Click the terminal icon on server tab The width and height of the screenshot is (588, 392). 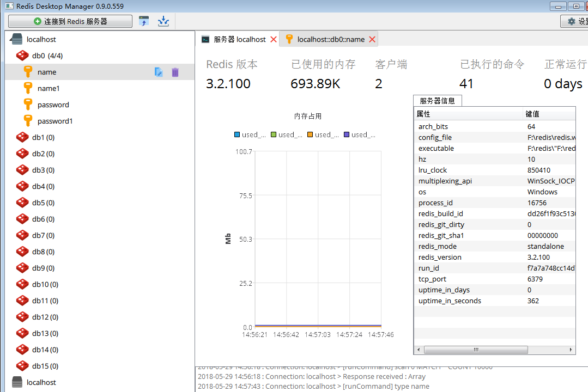(x=205, y=39)
